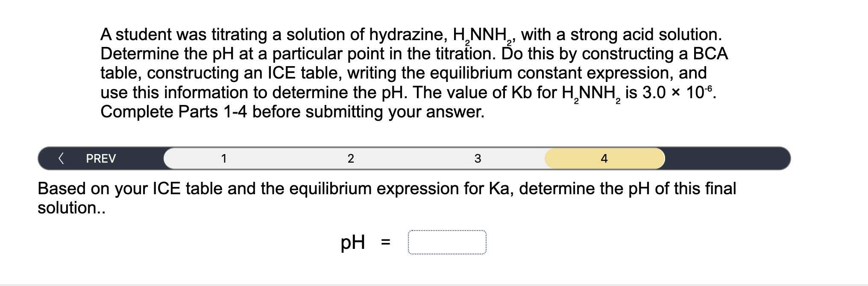Click step 2 segment of the stepper
Screen dimensions: 868x286
[x=350, y=158]
